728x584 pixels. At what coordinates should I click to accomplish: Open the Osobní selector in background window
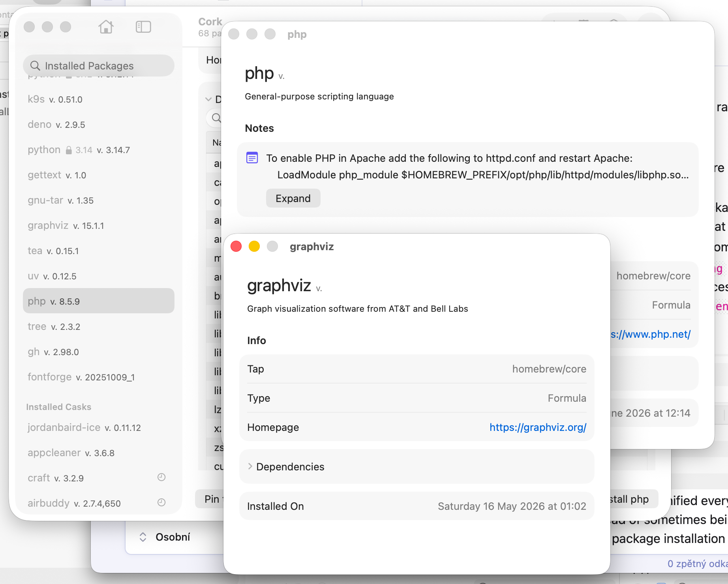click(x=165, y=537)
